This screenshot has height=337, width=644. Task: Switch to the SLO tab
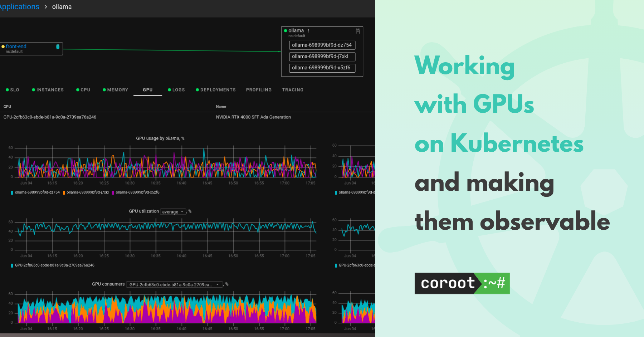[x=13, y=90]
